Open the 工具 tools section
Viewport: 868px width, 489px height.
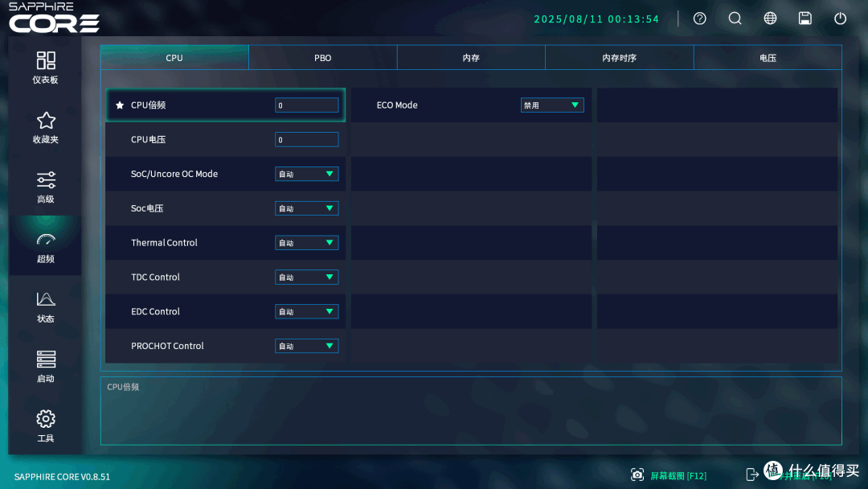click(x=45, y=426)
